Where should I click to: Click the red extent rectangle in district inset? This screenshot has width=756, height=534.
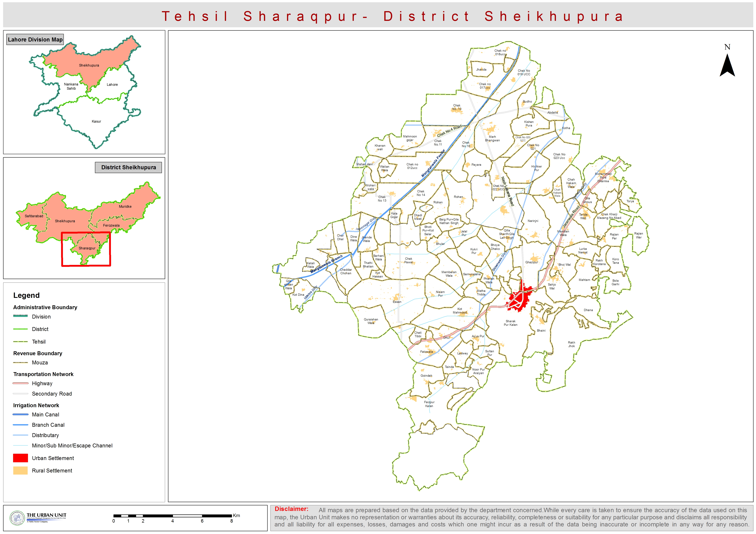tap(86, 249)
